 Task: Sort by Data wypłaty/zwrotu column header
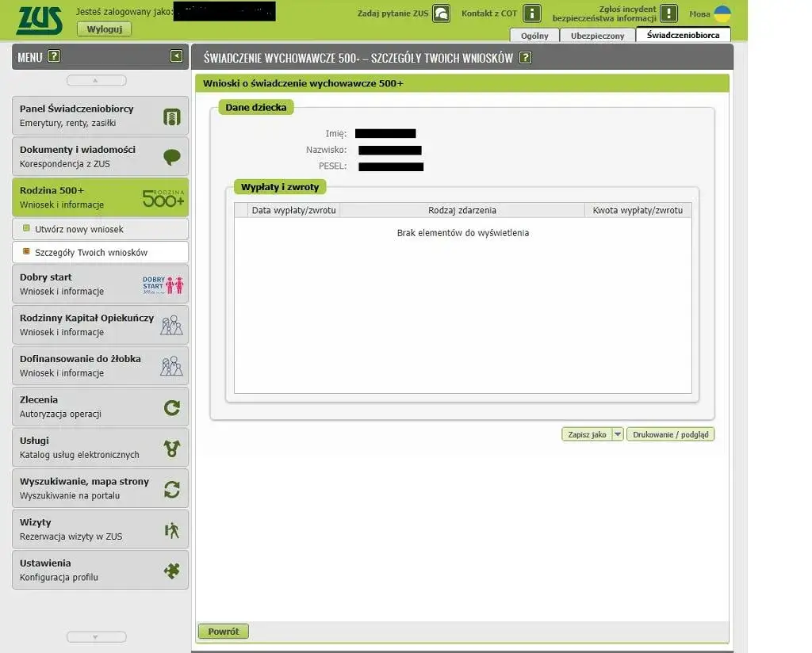(293, 210)
